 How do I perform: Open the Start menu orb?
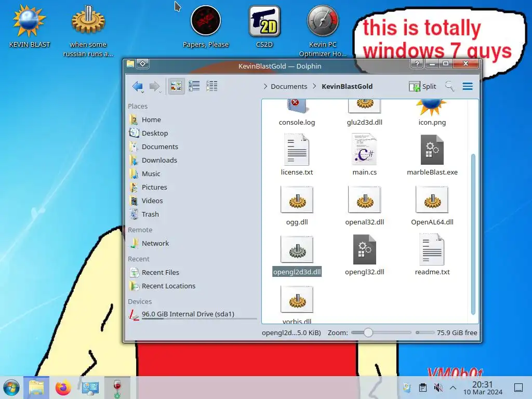[11, 388]
